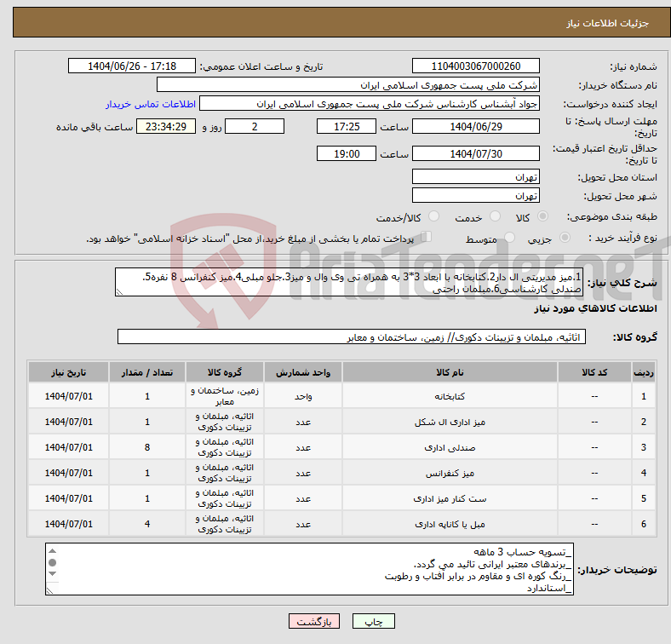Click the توضیحات خریدار notes text area

(x=309, y=570)
